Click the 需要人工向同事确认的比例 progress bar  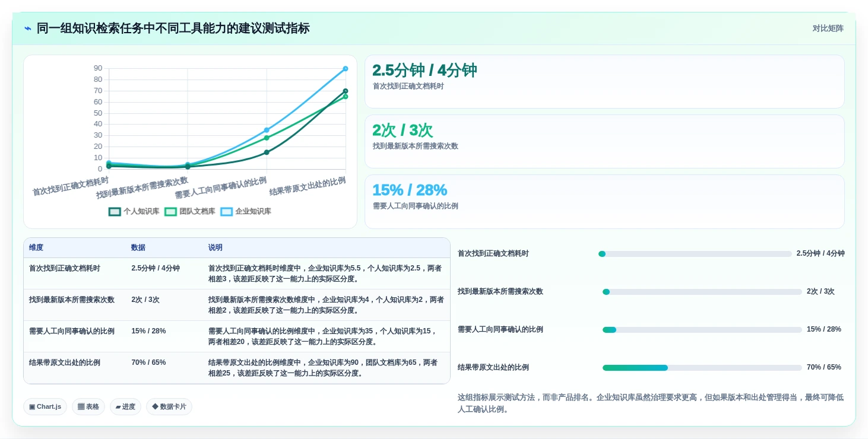pos(702,330)
